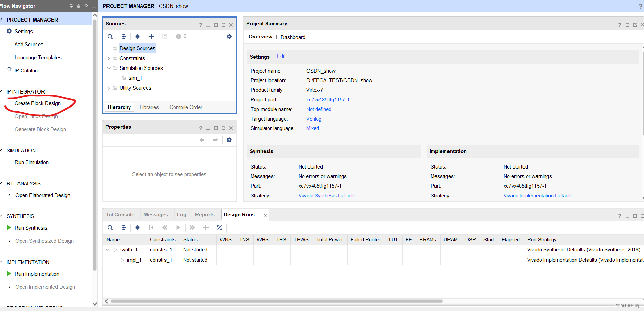This screenshot has height=311, width=644.
Task: Click the previous-step double-arrow in Design Runs
Action: 165,228
